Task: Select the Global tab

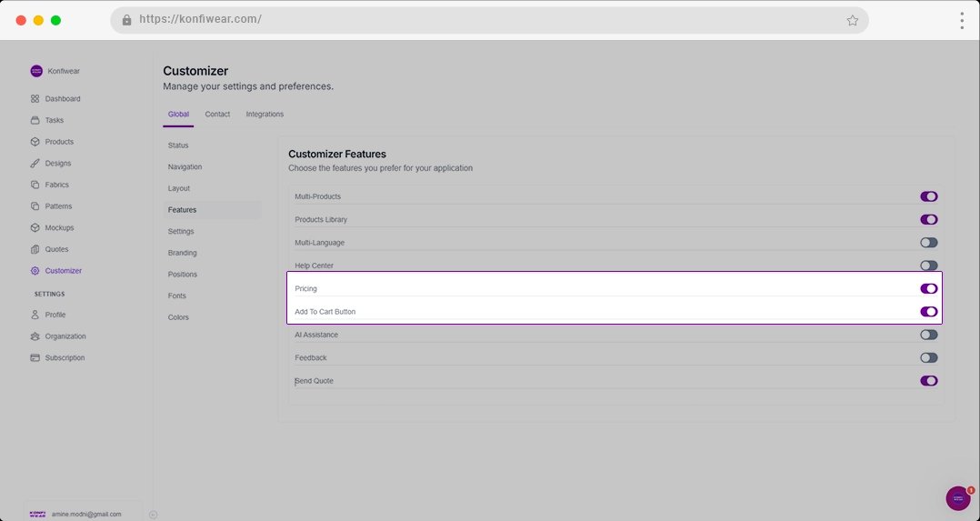Action: [178, 115]
